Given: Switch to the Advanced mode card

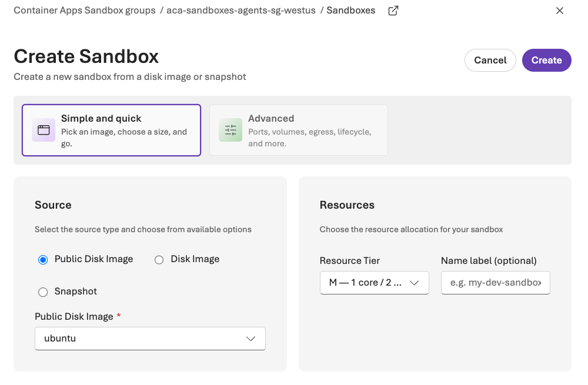Looking at the screenshot, I should pyautogui.click(x=299, y=130).
